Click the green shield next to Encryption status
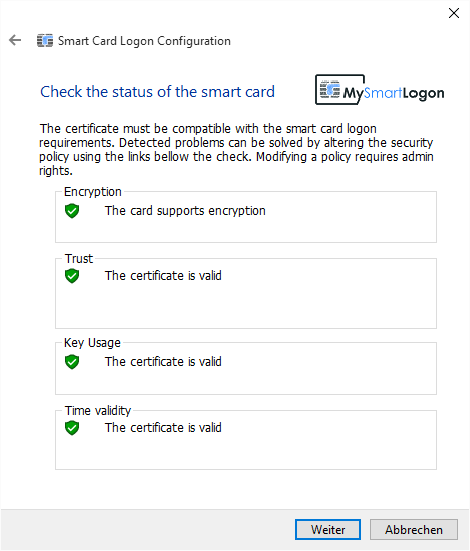This screenshot has height=551, width=470. click(x=72, y=211)
